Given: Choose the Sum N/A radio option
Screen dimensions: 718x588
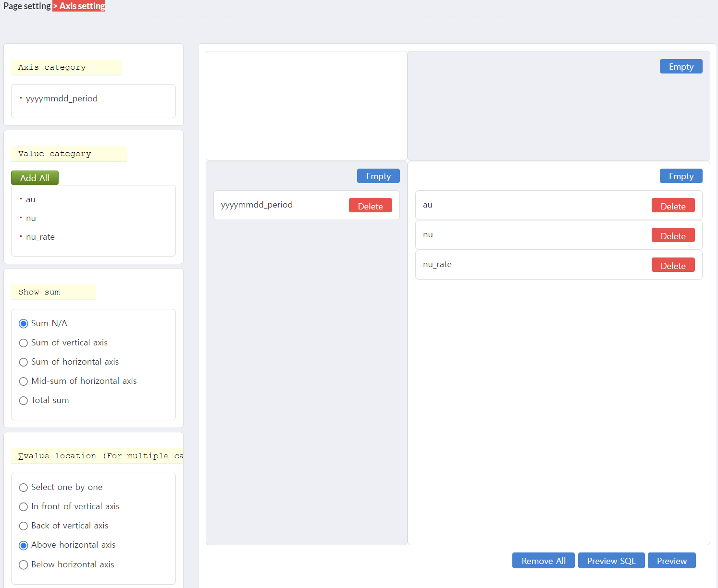Looking at the screenshot, I should [23, 324].
